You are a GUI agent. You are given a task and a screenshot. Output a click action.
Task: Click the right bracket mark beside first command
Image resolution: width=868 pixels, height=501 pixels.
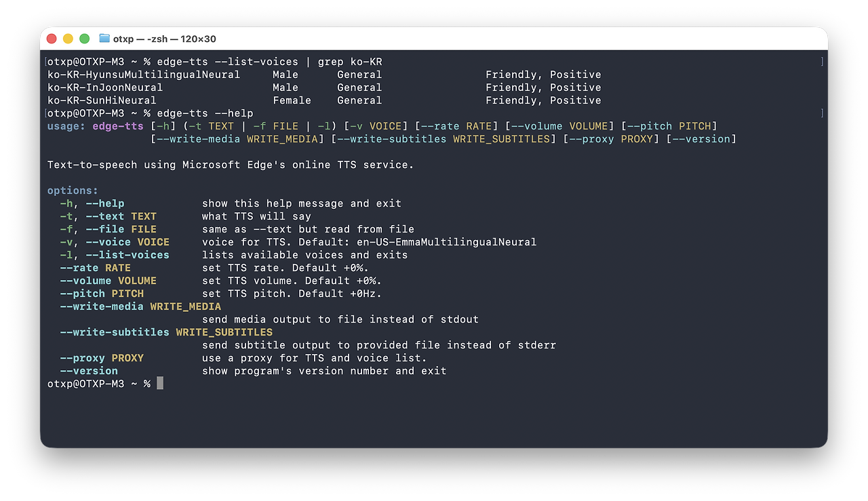click(x=822, y=62)
